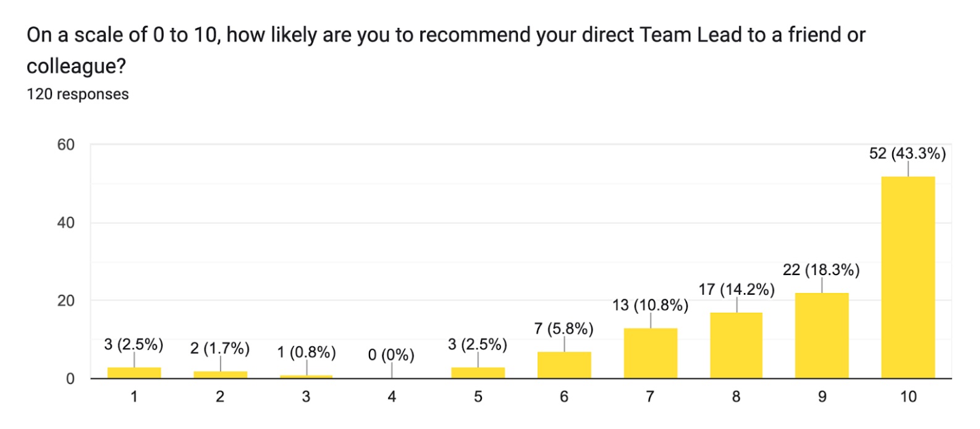The width and height of the screenshot is (980, 429).
Task: Click the "7 (5.8%)" data label
Action: click(564, 328)
